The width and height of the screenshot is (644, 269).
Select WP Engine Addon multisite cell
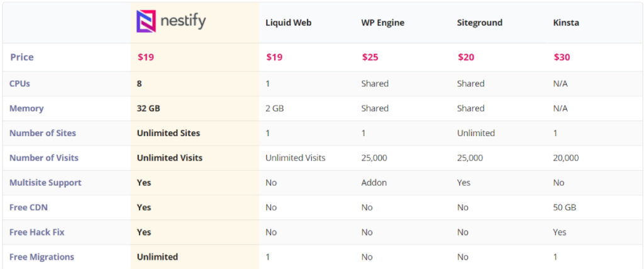tap(374, 183)
